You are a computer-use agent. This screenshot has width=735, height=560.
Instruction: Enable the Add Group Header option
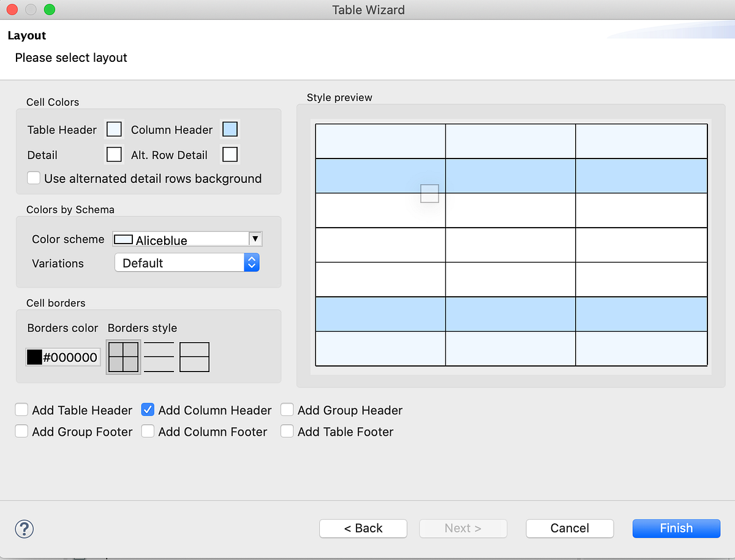coord(287,409)
